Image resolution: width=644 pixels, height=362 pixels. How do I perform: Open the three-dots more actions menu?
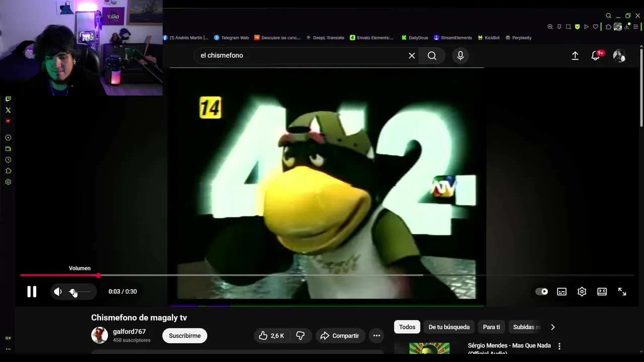click(376, 335)
